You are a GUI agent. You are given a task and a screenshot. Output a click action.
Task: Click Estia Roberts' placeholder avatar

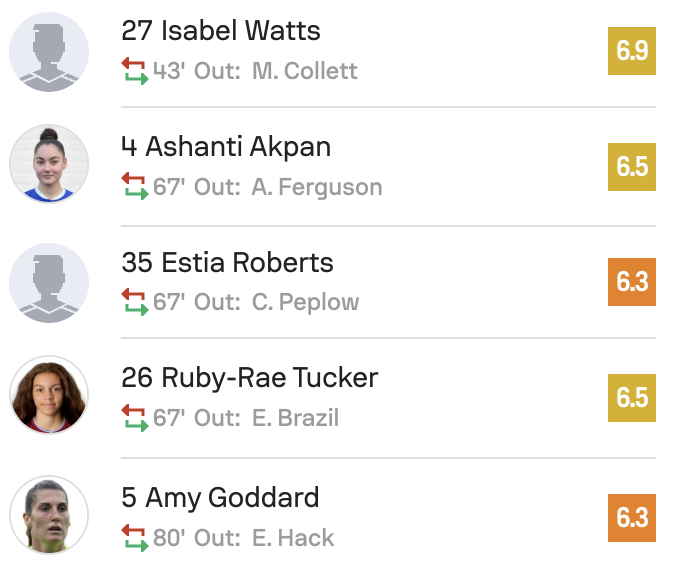(x=49, y=282)
